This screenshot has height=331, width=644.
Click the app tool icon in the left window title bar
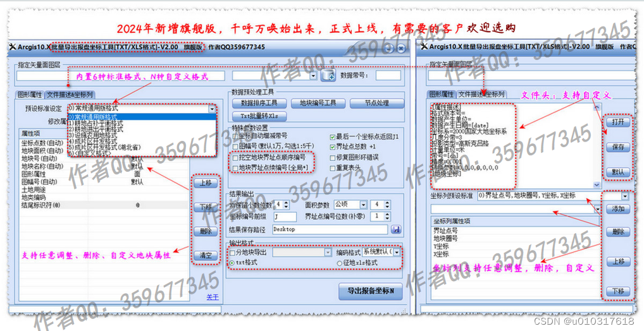pyautogui.click(x=12, y=47)
